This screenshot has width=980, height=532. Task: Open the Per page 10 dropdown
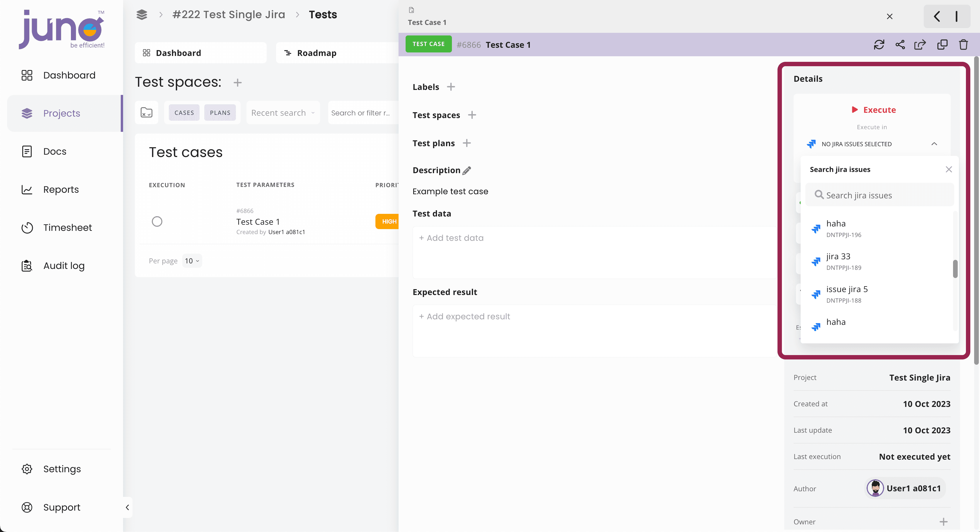click(192, 261)
